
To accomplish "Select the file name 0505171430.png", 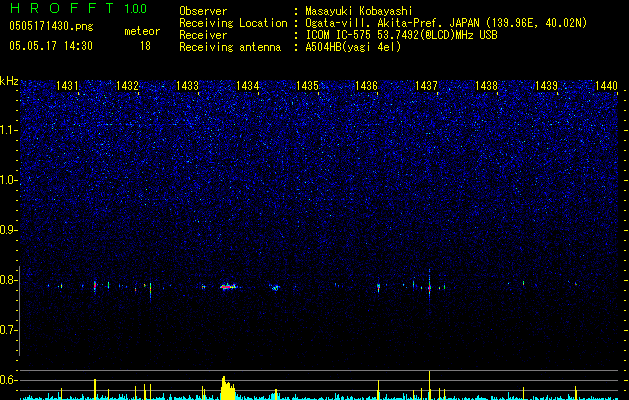I will (51, 26).
